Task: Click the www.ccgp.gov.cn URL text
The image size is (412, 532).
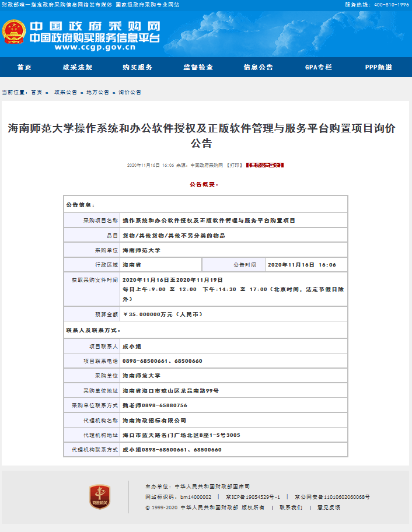Action: (95, 47)
